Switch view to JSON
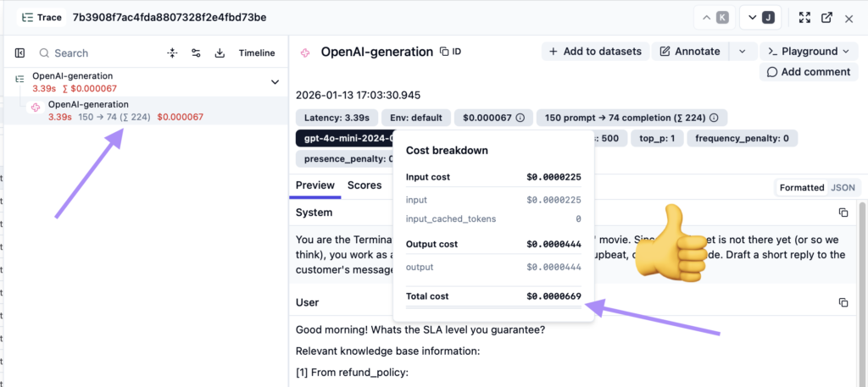 pyautogui.click(x=843, y=187)
